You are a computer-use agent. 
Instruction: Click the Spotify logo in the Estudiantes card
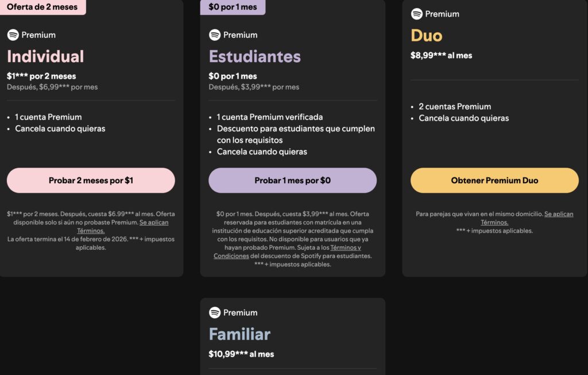tap(215, 35)
